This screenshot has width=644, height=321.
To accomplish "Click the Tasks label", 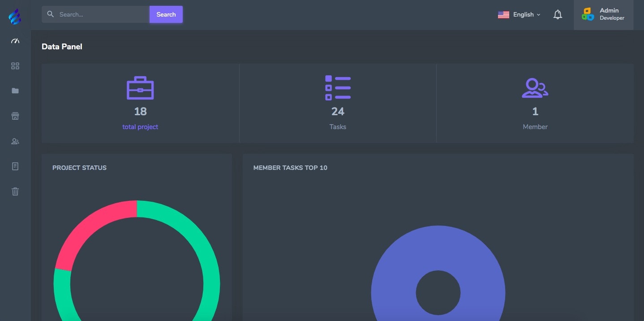I will tap(338, 127).
